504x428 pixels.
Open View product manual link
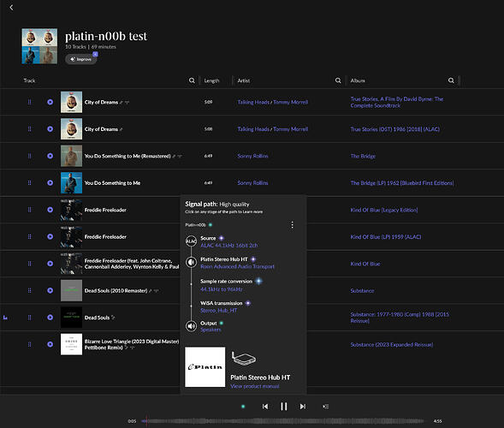pos(255,386)
